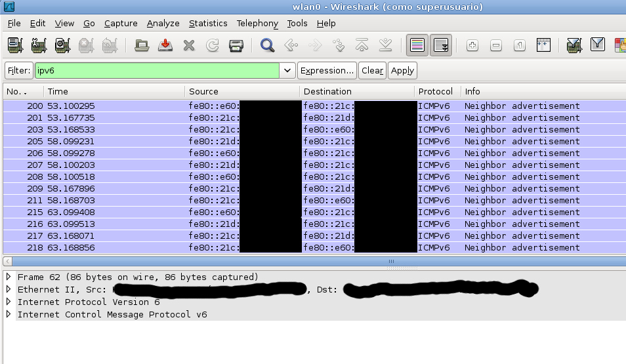This screenshot has width=626, height=364.
Task: Open the list of capture interfaces
Action: click(15, 45)
